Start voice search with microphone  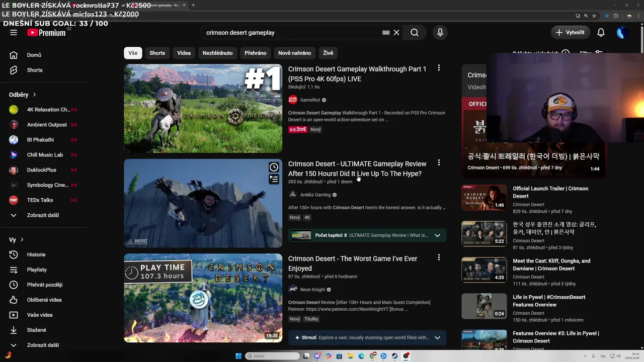coord(440,33)
